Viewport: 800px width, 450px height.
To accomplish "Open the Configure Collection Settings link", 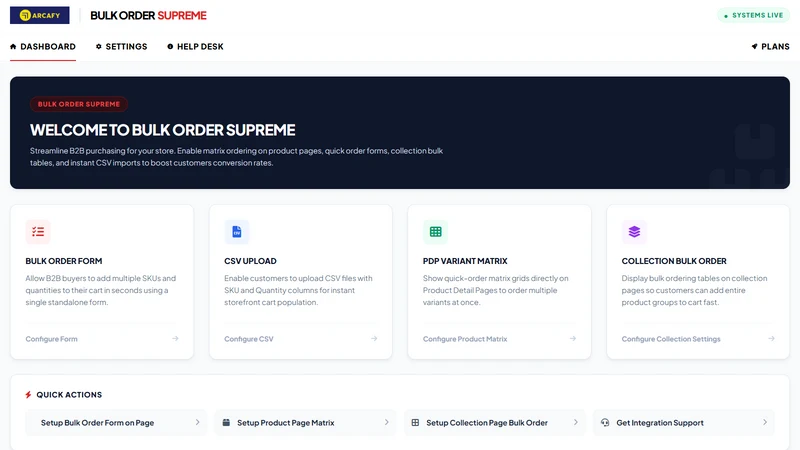I will 671,339.
